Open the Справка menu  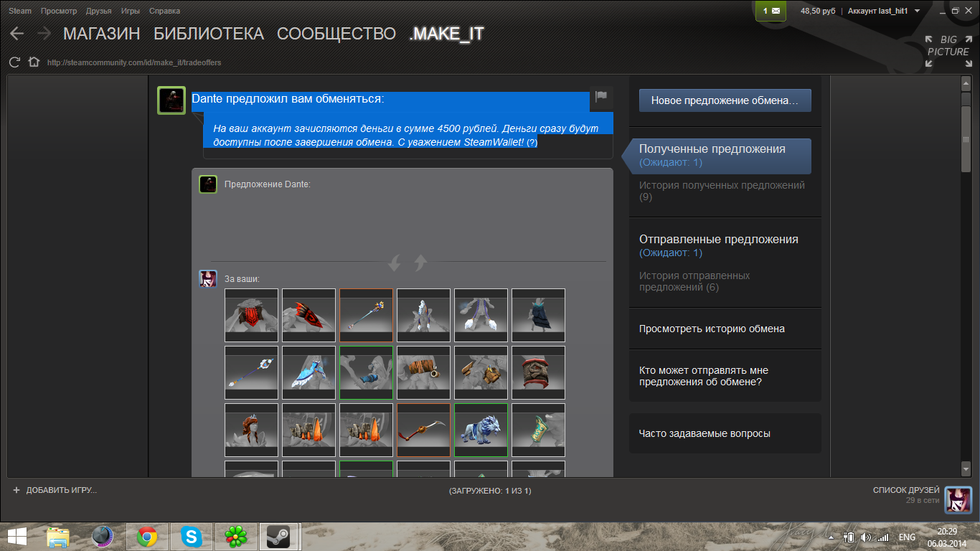[165, 11]
